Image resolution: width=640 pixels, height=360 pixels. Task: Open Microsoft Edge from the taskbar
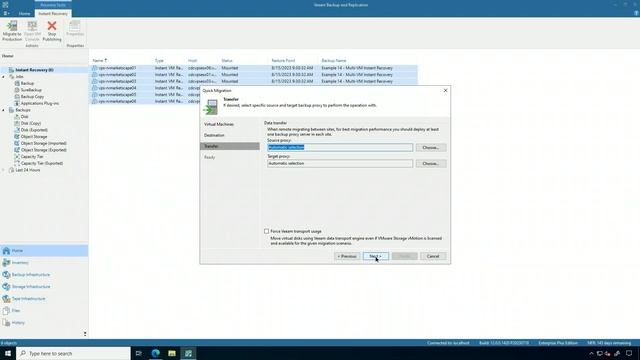[156, 353]
